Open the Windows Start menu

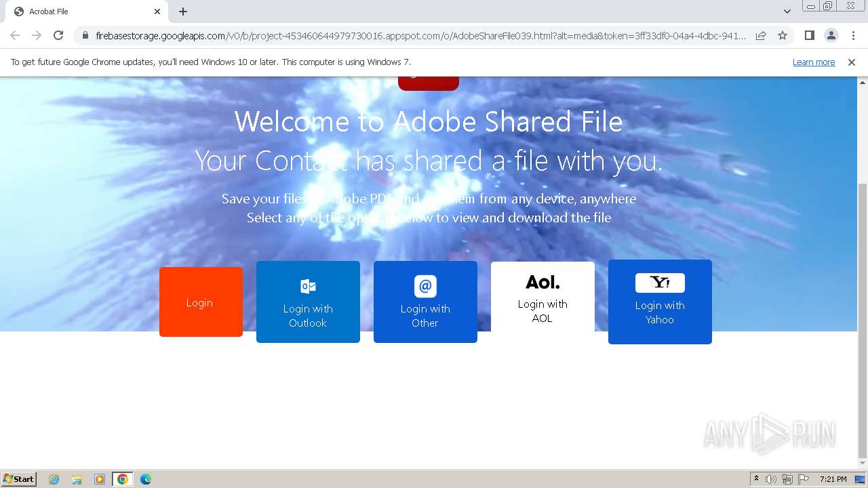(19, 479)
